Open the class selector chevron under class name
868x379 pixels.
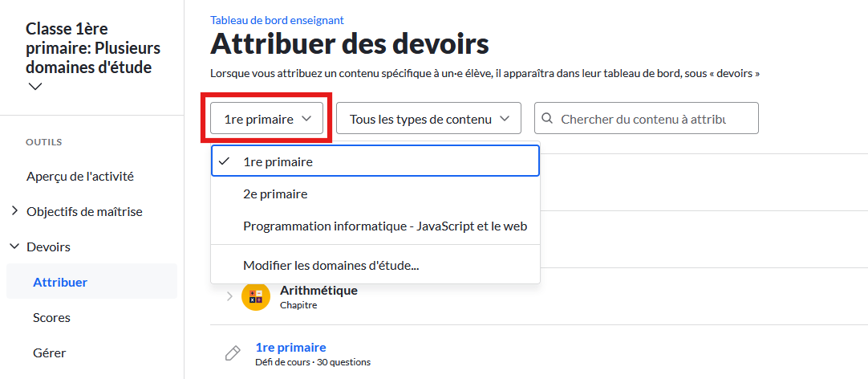tap(34, 87)
